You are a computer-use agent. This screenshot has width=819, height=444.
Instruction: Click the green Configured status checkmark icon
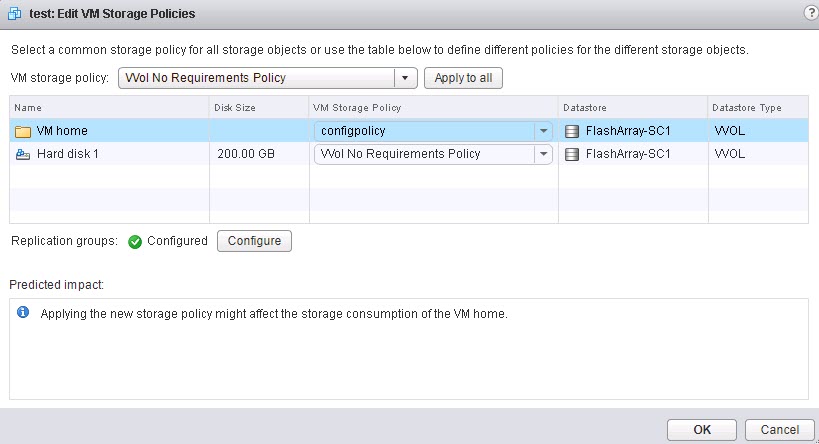(x=135, y=241)
